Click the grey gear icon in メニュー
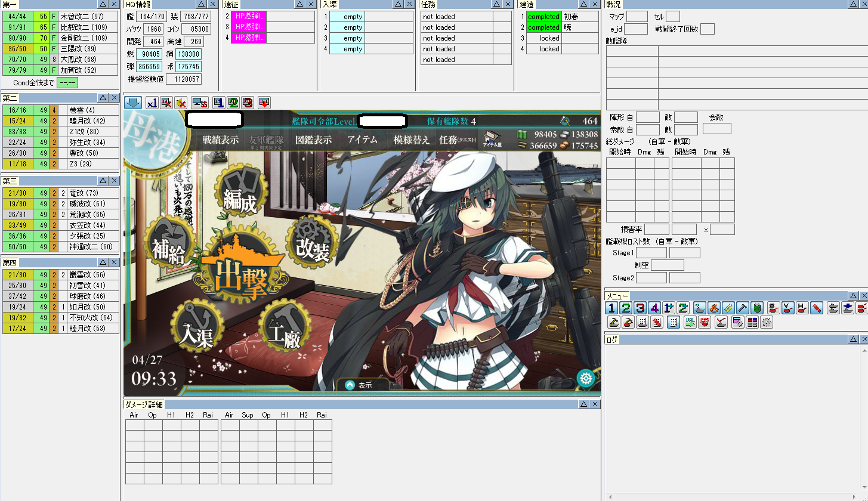 click(x=767, y=322)
